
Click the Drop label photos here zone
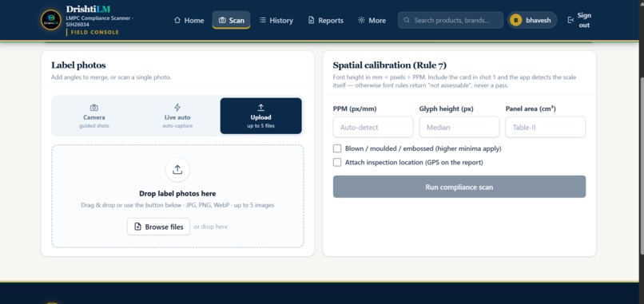point(177,196)
